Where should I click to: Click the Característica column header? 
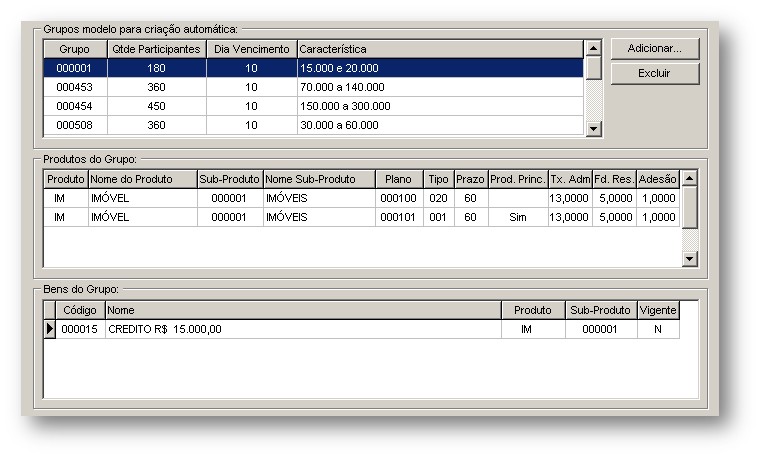point(440,49)
